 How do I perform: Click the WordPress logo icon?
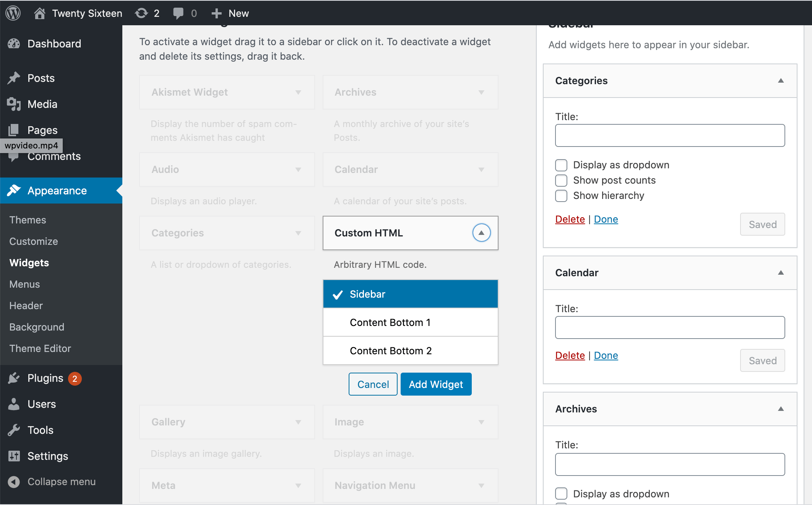point(13,13)
